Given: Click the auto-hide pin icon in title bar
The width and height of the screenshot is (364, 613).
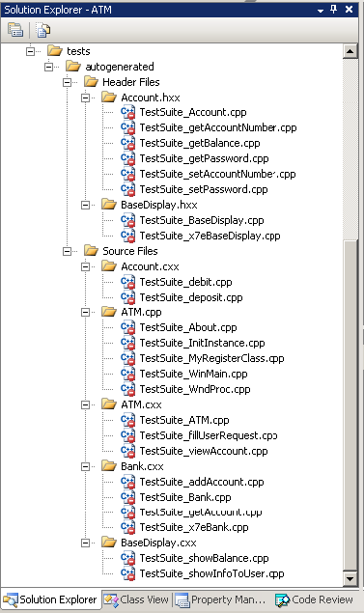Looking at the screenshot, I should click(x=333, y=9).
